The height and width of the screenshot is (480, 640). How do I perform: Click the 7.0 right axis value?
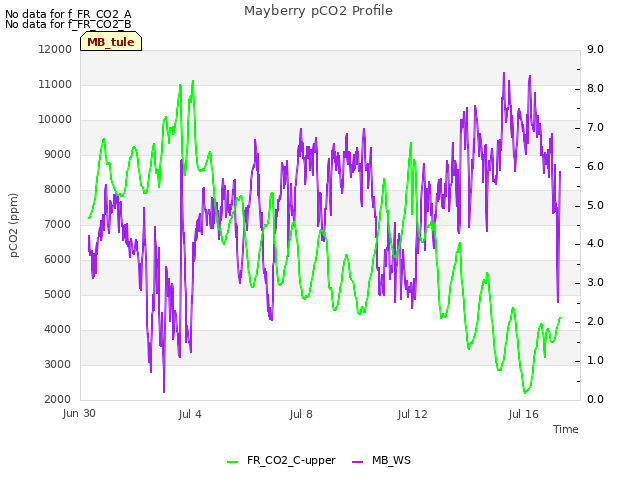(x=595, y=127)
